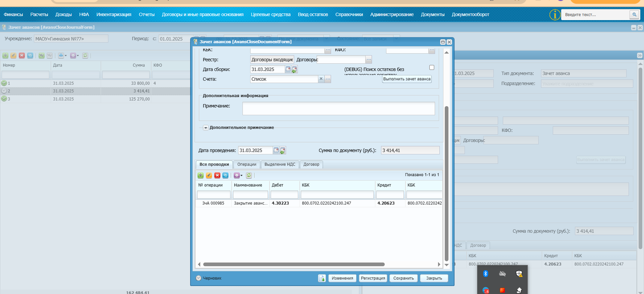Copy selected record in journal toolbar
The image size is (644, 294).
pyautogui.click(x=30, y=56)
